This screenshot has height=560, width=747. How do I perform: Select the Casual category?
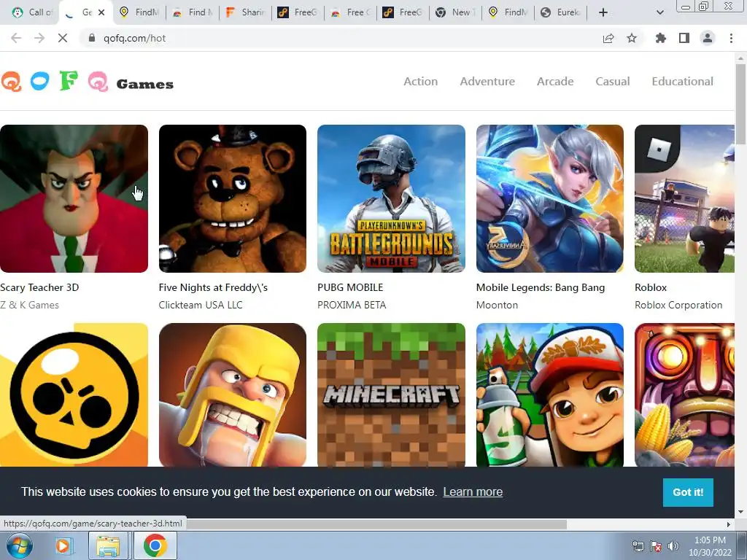tap(613, 82)
